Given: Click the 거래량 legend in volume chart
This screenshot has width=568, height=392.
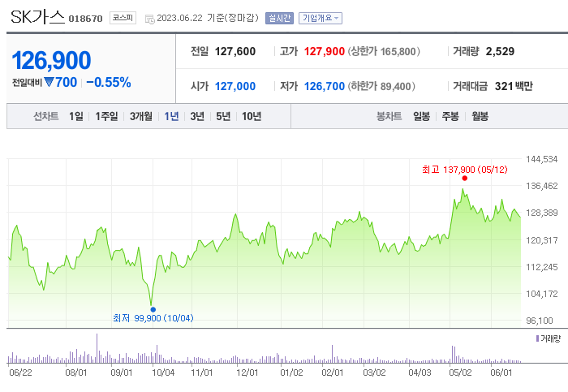Looking at the screenshot, I should [548, 338].
